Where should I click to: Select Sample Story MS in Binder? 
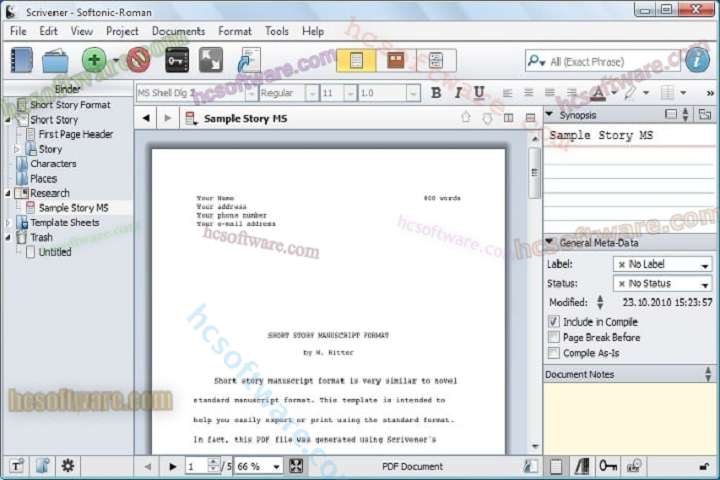(x=73, y=208)
